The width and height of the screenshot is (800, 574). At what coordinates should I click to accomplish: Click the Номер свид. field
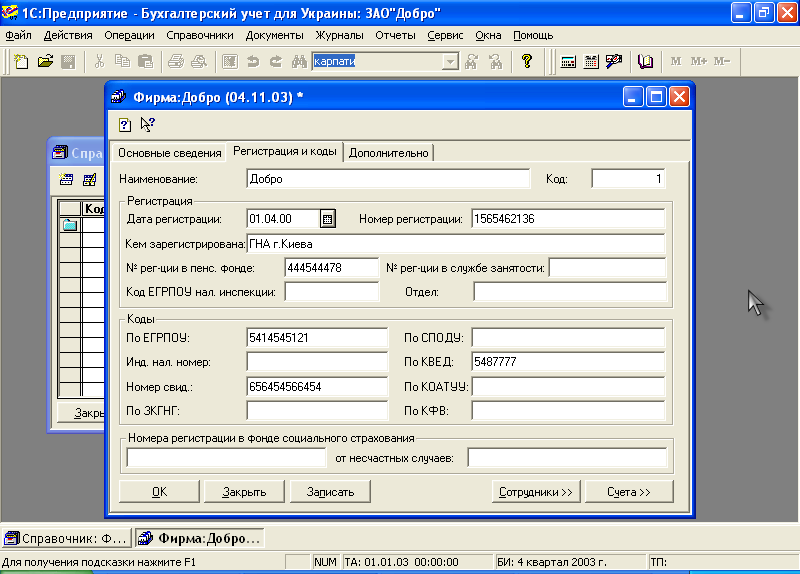click(317, 387)
